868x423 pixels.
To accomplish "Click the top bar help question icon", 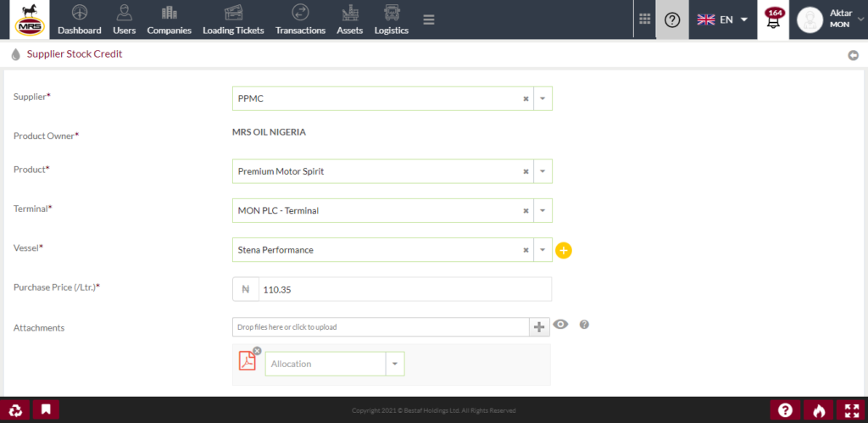I will point(672,19).
